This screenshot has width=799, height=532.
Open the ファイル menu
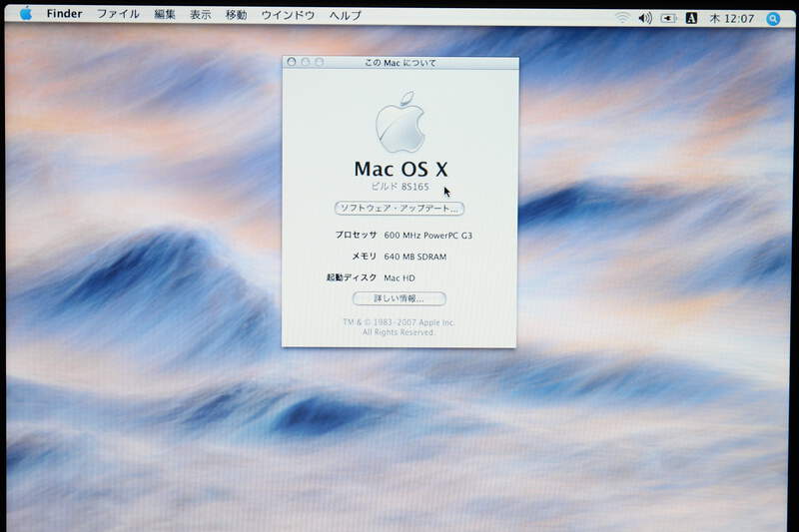118,14
